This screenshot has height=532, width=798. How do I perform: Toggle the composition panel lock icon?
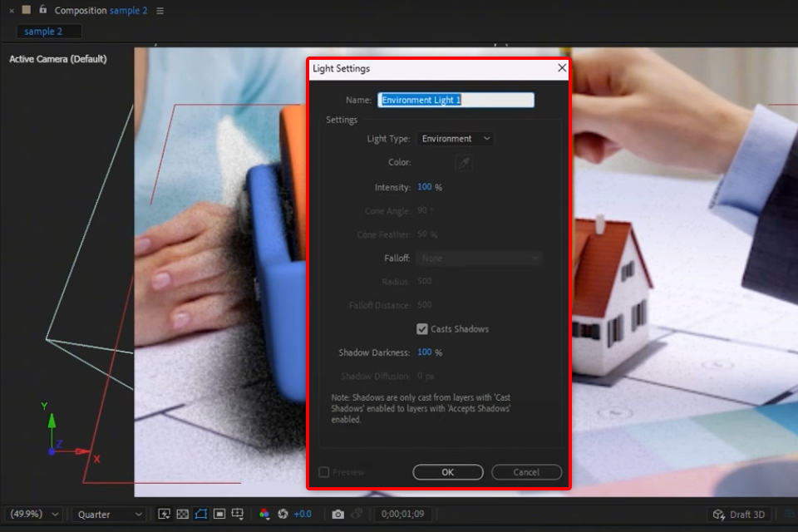click(42, 9)
